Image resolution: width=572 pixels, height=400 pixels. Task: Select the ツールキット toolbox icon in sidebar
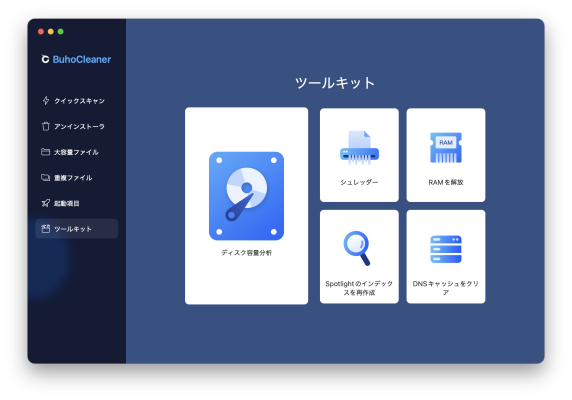46,229
